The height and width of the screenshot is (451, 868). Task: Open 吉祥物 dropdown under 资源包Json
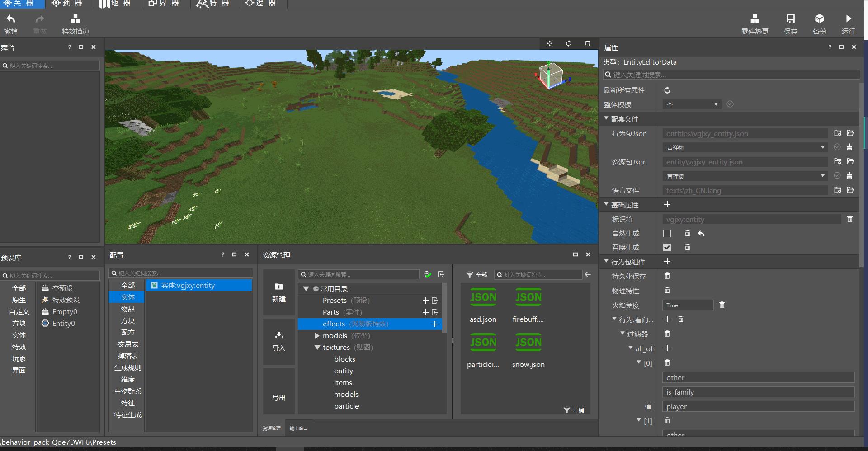[745, 176]
